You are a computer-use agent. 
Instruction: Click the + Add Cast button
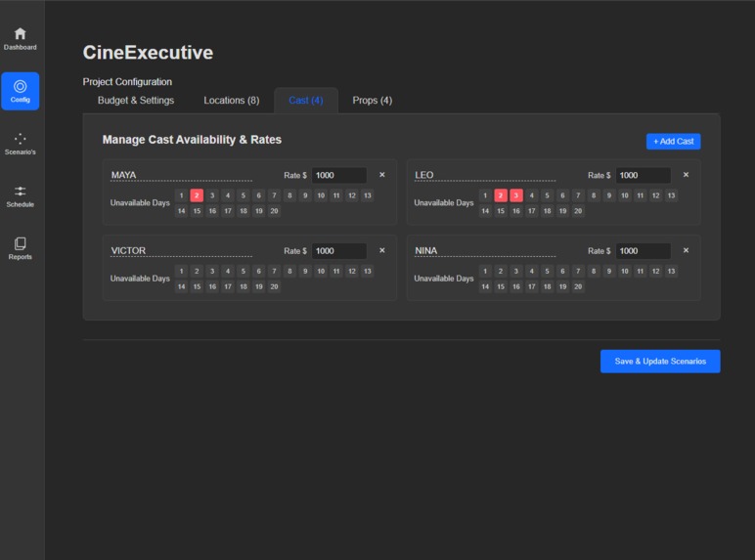click(x=673, y=142)
